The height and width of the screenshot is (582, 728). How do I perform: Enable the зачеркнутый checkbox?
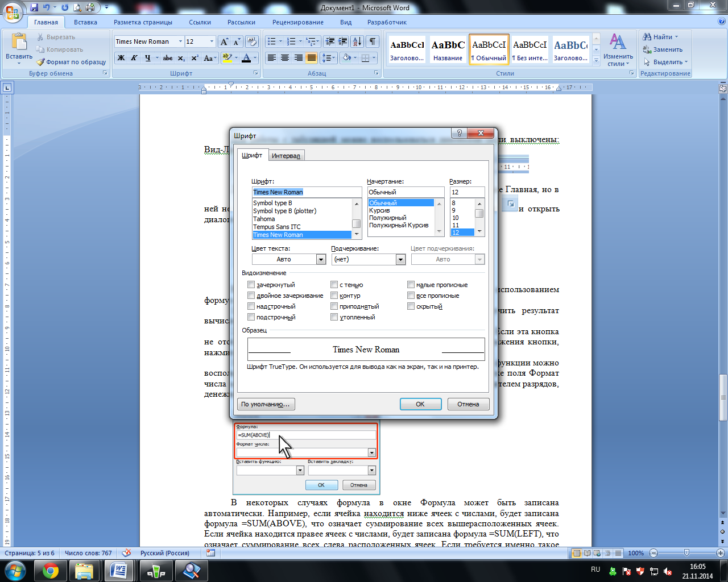point(251,285)
